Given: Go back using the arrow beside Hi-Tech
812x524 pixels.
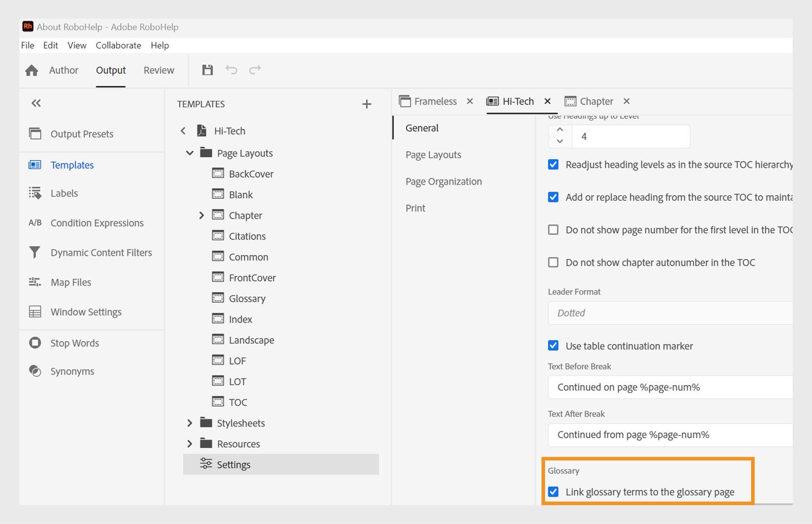Looking at the screenshot, I should tap(183, 131).
